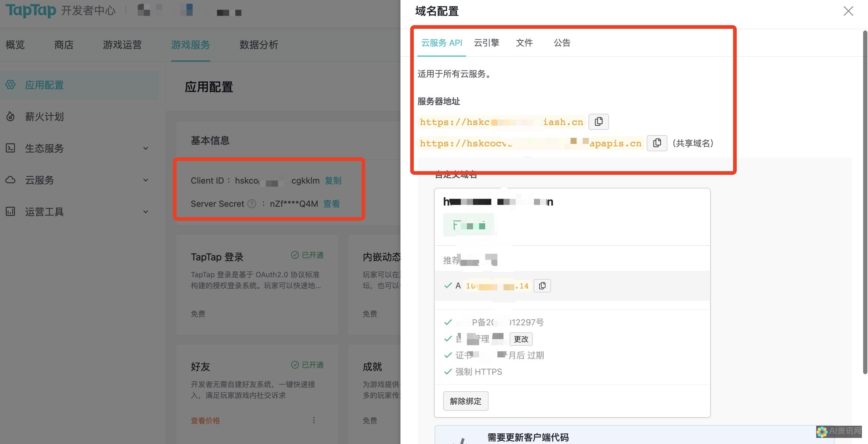Open 商店 in top navigation
Screen dimensions: 868x444
tap(64, 45)
